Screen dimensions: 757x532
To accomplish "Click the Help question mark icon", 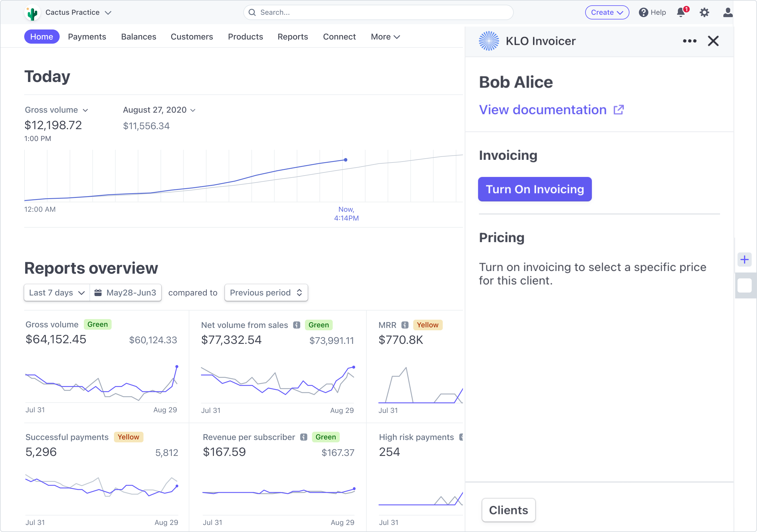I will click(x=643, y=12).
